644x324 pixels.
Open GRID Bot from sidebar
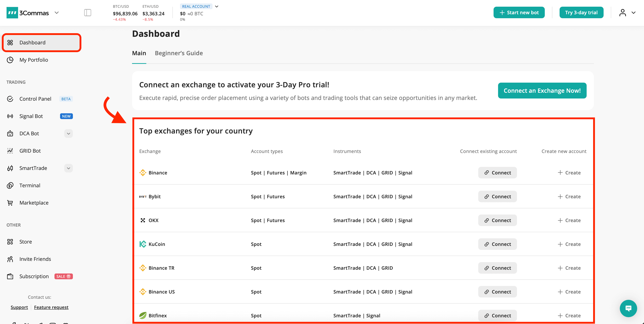point(30,151)
